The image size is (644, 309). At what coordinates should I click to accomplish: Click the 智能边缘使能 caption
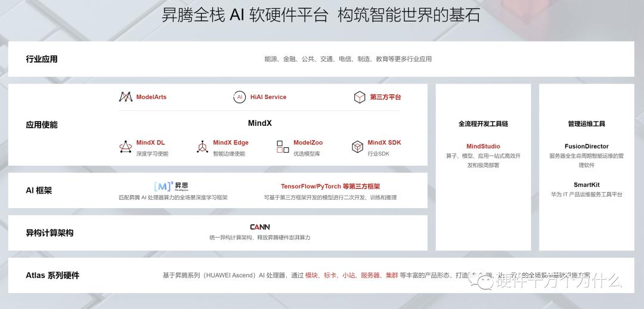(x=229, y=154)
